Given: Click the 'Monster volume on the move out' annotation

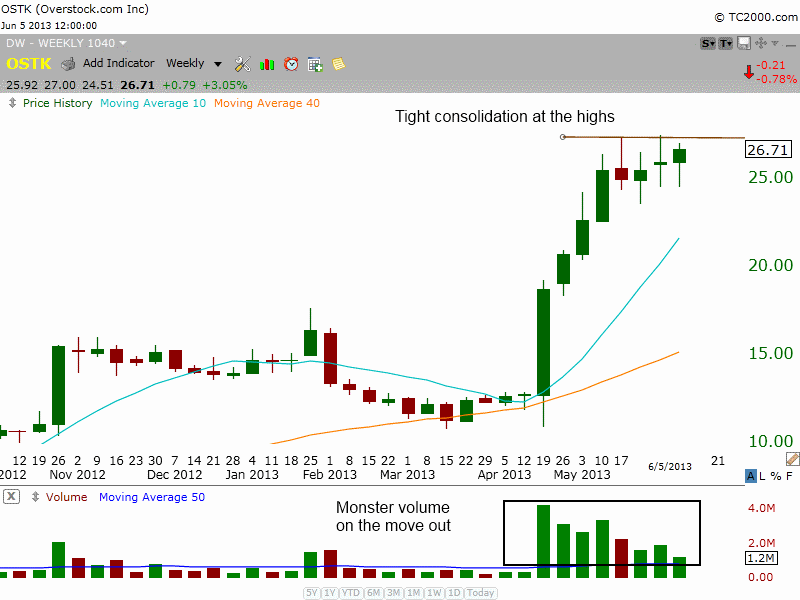Looking at the screenshot, I should tap(393, 516).
